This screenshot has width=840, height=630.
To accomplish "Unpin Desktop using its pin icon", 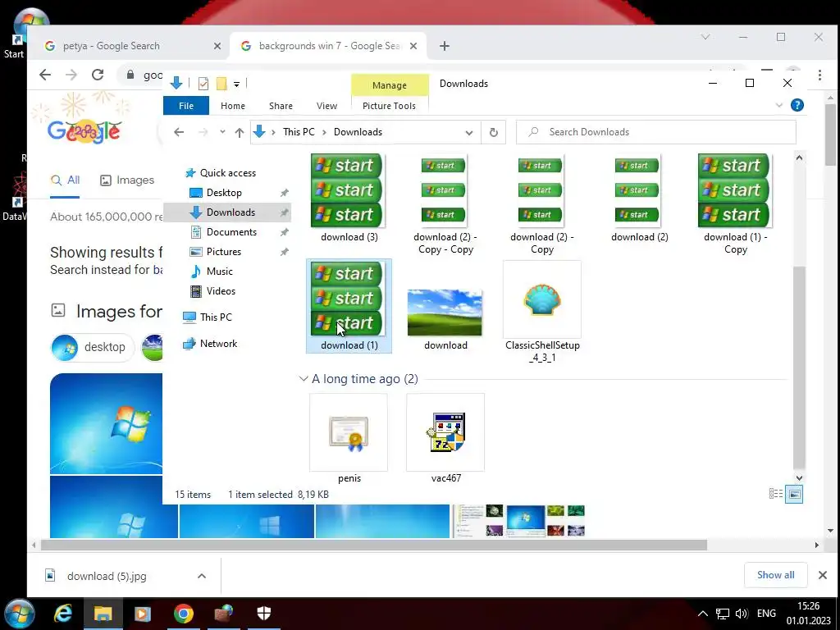I will tap(285, 193).
